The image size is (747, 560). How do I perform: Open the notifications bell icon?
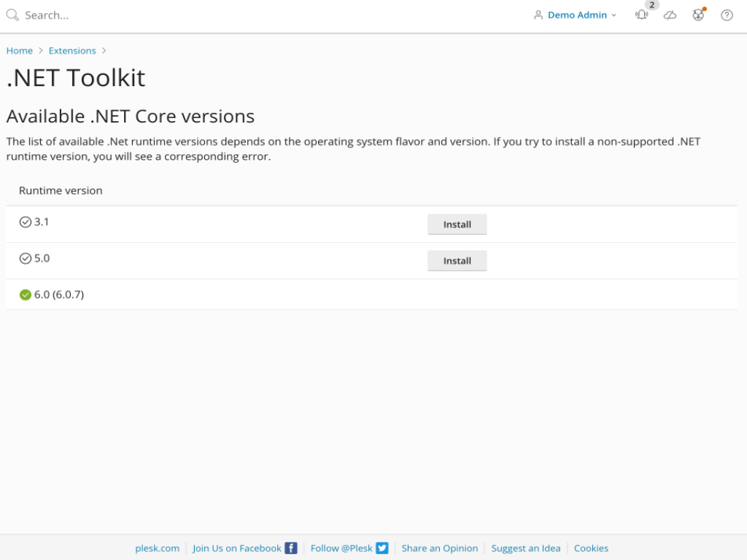(641, 15)
